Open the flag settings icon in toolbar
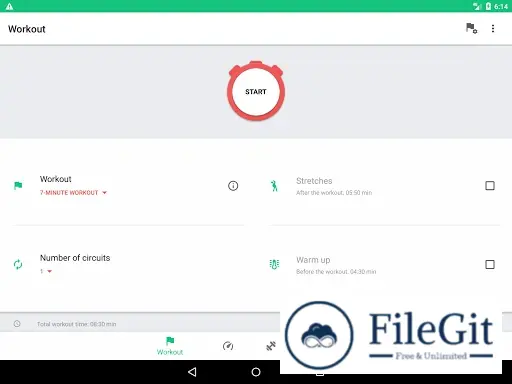 (471, 28)
